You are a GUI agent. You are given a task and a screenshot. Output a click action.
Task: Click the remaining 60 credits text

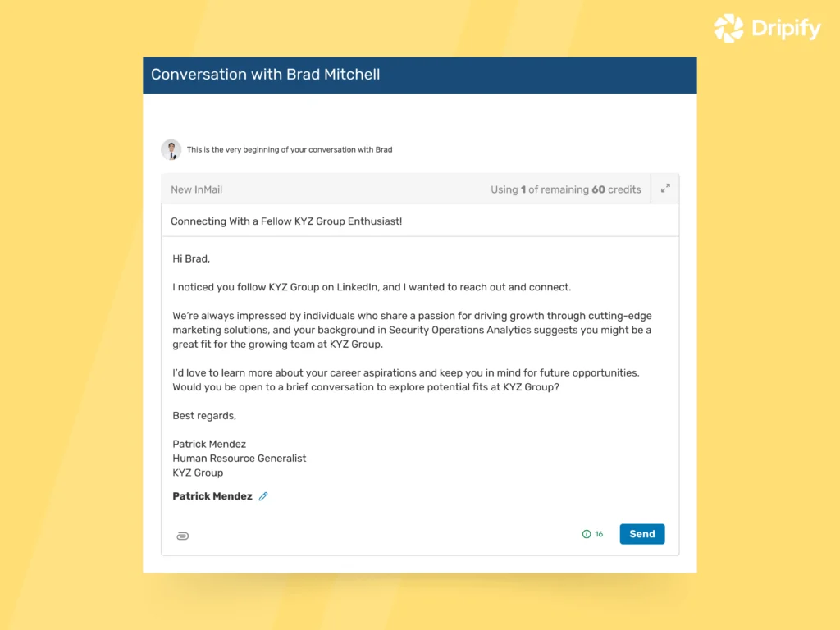click(x=566, y=189)
